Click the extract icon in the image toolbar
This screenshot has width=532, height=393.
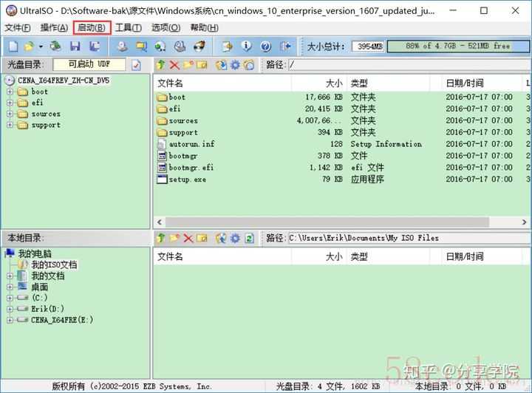tap(221, 64)
